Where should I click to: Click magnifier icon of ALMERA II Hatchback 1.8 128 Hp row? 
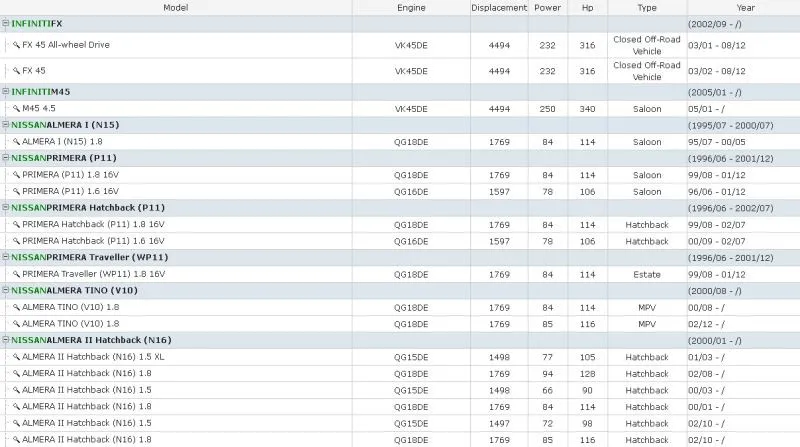point(16,374)
